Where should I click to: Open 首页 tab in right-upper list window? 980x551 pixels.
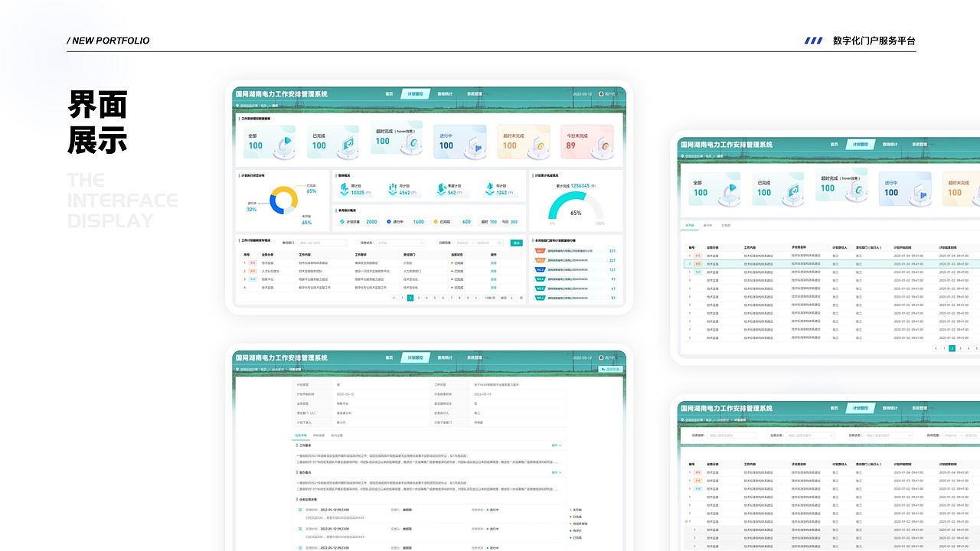[x=834, y=145]
